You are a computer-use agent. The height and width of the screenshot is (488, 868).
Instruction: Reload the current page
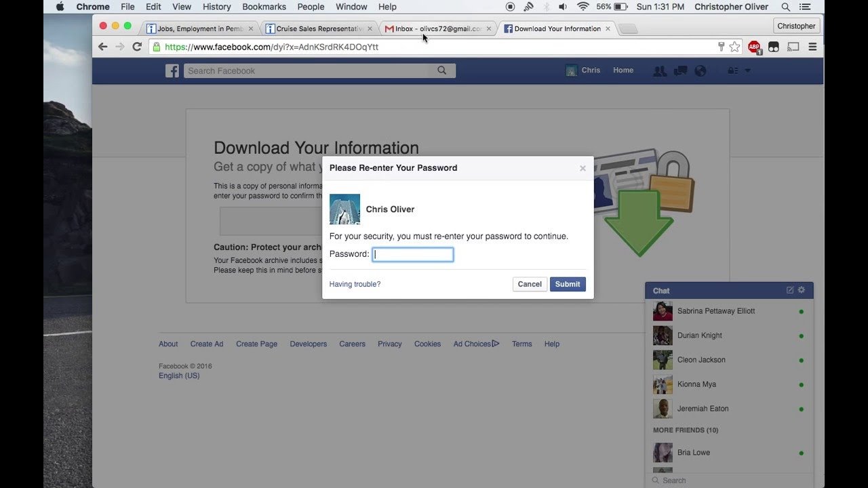coord(137,47)
